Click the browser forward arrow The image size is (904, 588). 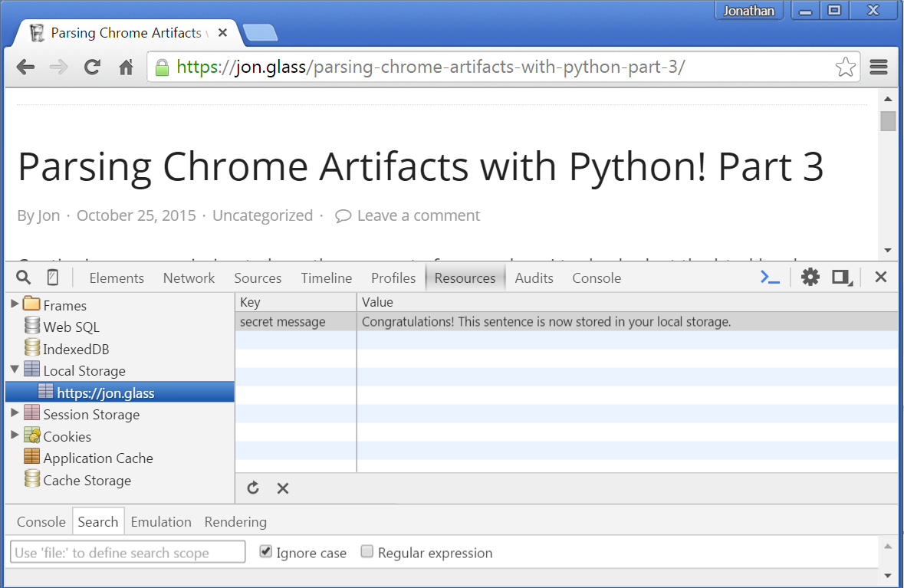(x=58, y=67)
